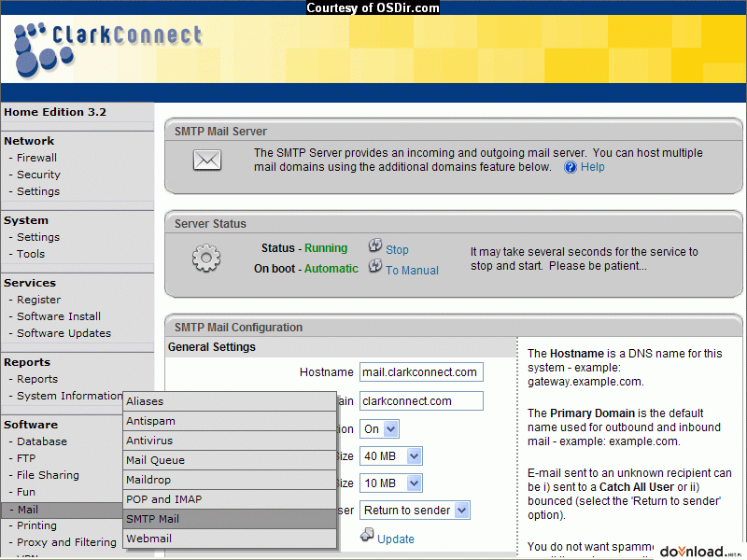Click the Home Edition 3.2 label

pyautogui.click(x=55, y=112)
